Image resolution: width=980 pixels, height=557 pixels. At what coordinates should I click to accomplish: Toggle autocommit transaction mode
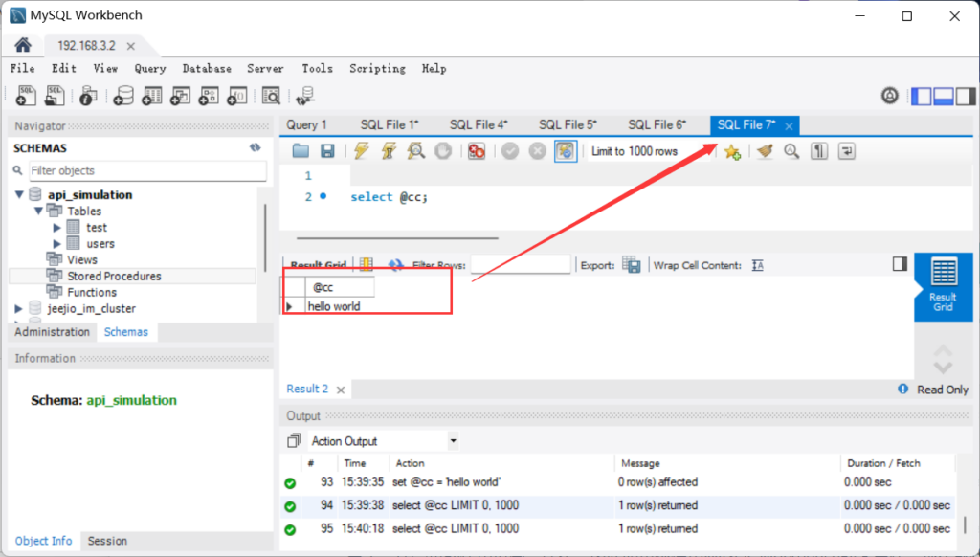[565, 150]
